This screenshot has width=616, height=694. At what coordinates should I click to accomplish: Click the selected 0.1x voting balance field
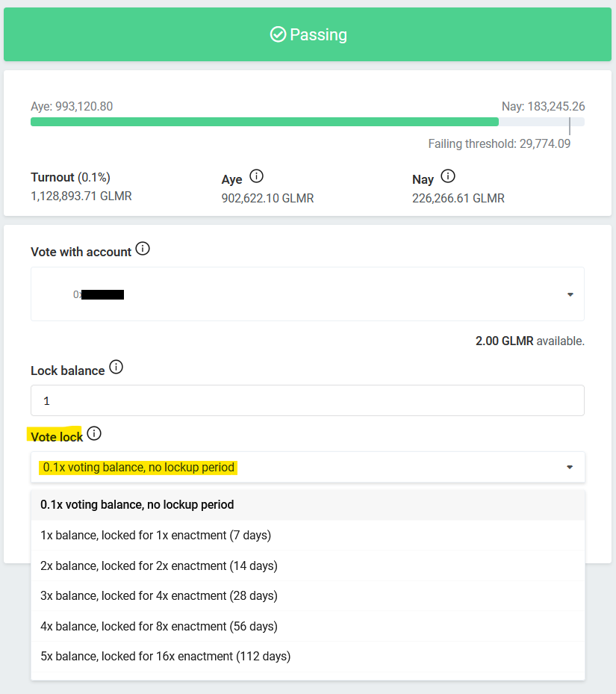pyautogui.click(x=308, y=467)
